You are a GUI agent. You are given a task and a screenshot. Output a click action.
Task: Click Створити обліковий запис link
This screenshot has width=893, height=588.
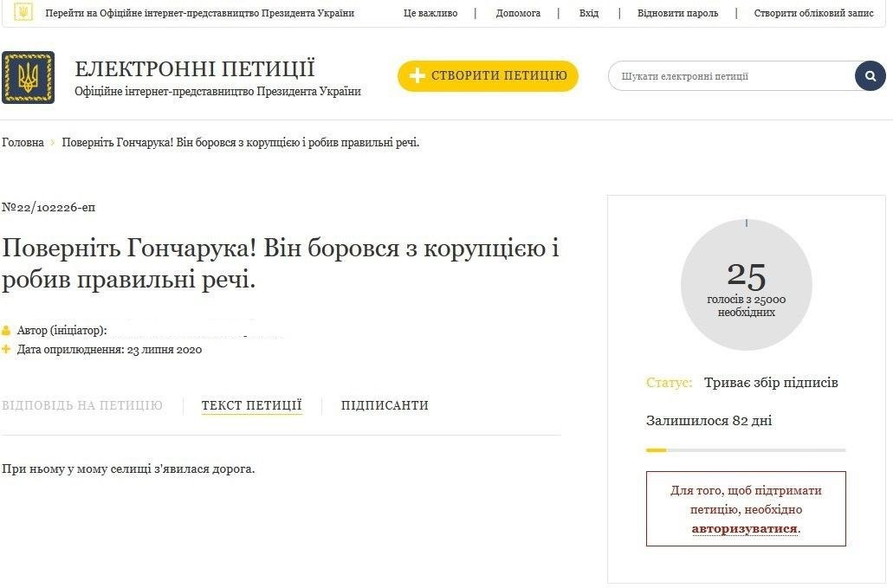point(814,13)
